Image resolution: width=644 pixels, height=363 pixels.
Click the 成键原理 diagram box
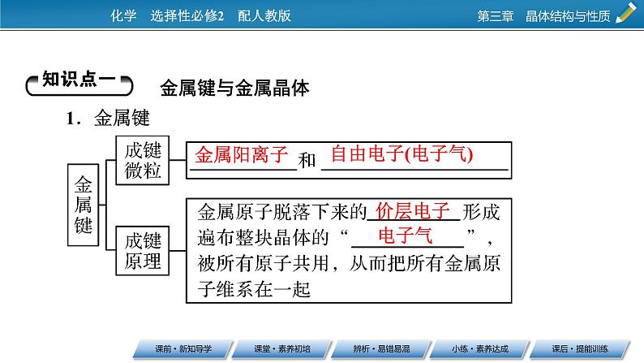click(143, 250)
